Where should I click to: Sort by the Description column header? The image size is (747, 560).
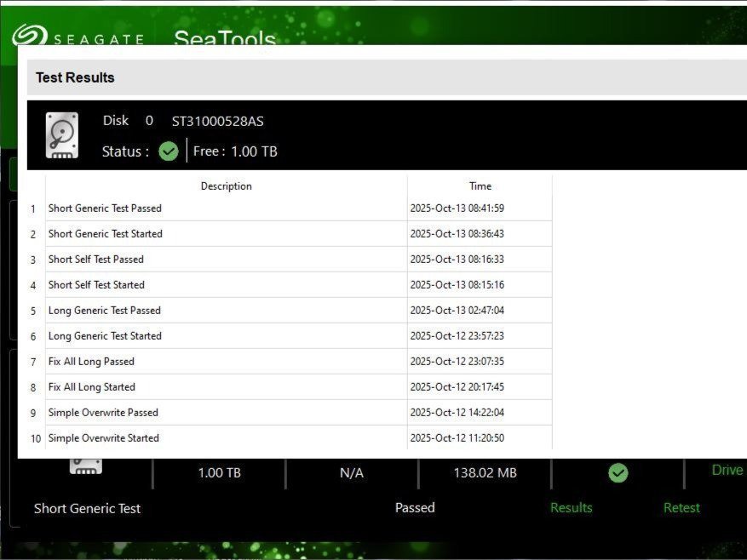pyautogui.click(x=226, y=186)
